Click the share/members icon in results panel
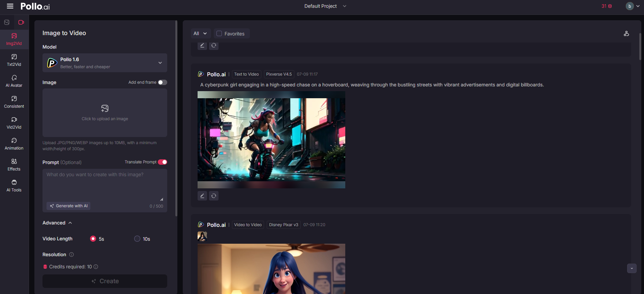Screen dimensions: 644x294 coord(626,33)
